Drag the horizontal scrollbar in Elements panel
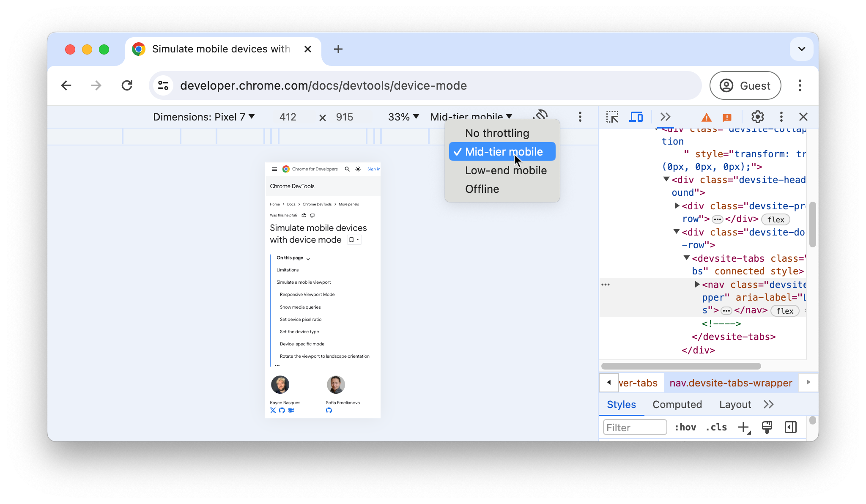Viewport: 866px width, 504px height. click(x=681, y=366)
